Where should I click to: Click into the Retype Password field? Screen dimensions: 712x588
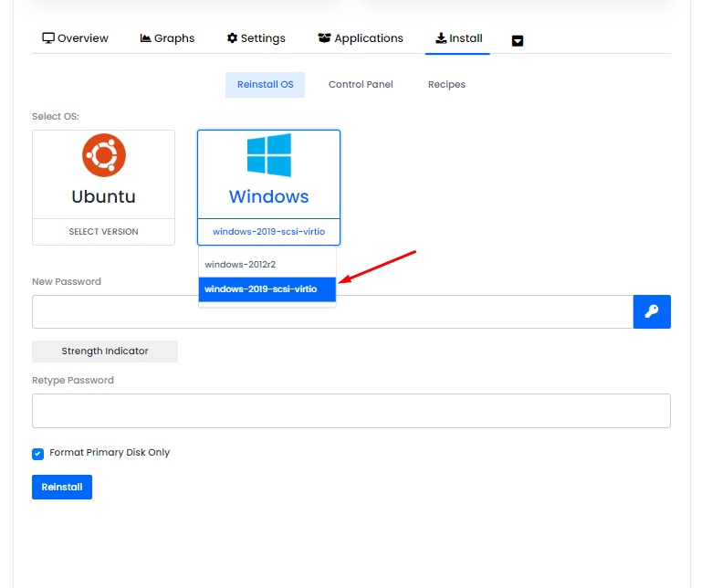point(351,411)
